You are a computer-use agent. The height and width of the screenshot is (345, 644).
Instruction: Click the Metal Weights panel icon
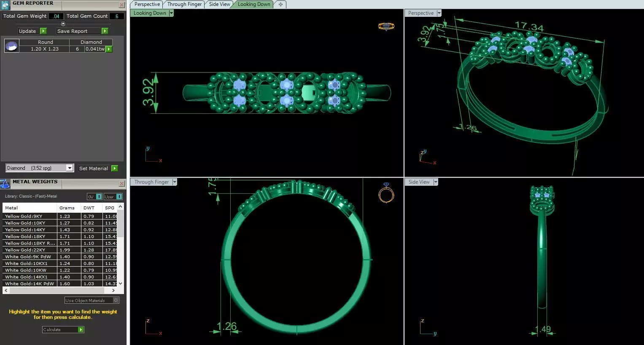point(5,184)
